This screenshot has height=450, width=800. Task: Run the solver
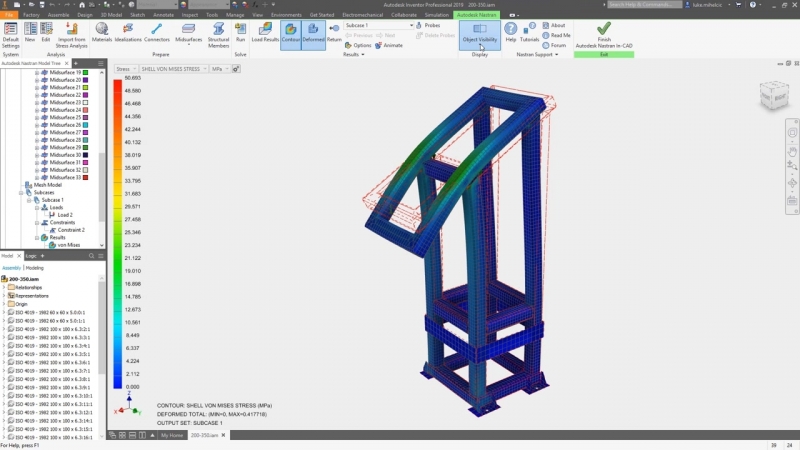pos(240,33)
